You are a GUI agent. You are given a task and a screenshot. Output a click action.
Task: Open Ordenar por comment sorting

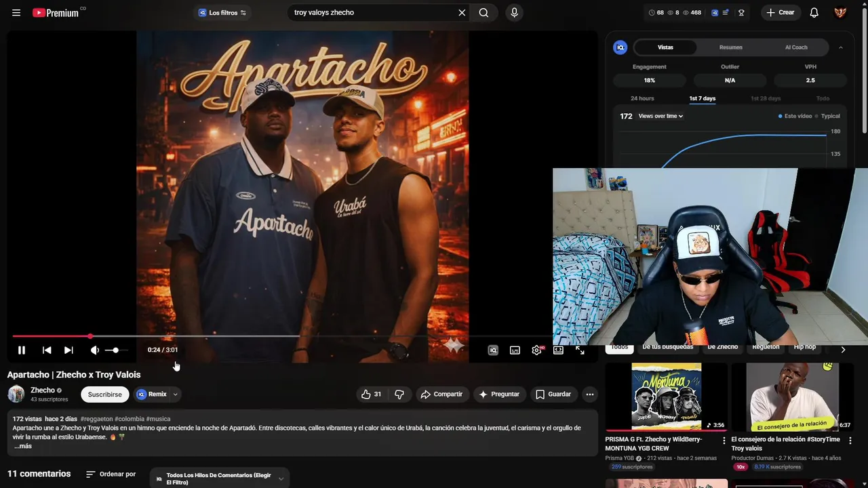point(111,474)
